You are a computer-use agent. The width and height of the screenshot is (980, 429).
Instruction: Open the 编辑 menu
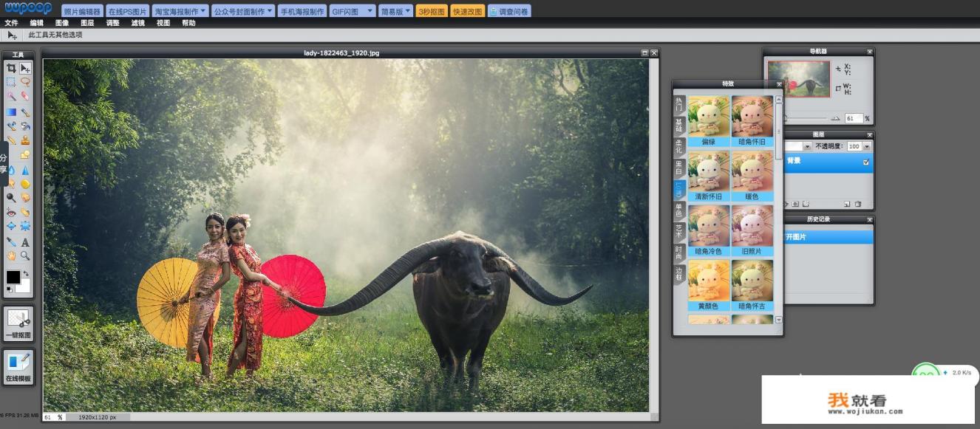click(37, 23)
